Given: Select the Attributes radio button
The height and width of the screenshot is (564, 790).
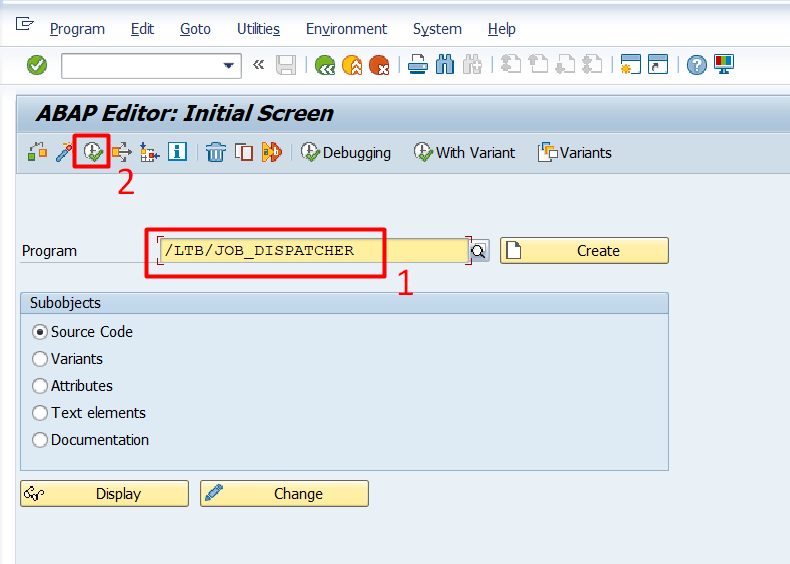Looking at the screenshot, I should (x=40, y=386).
